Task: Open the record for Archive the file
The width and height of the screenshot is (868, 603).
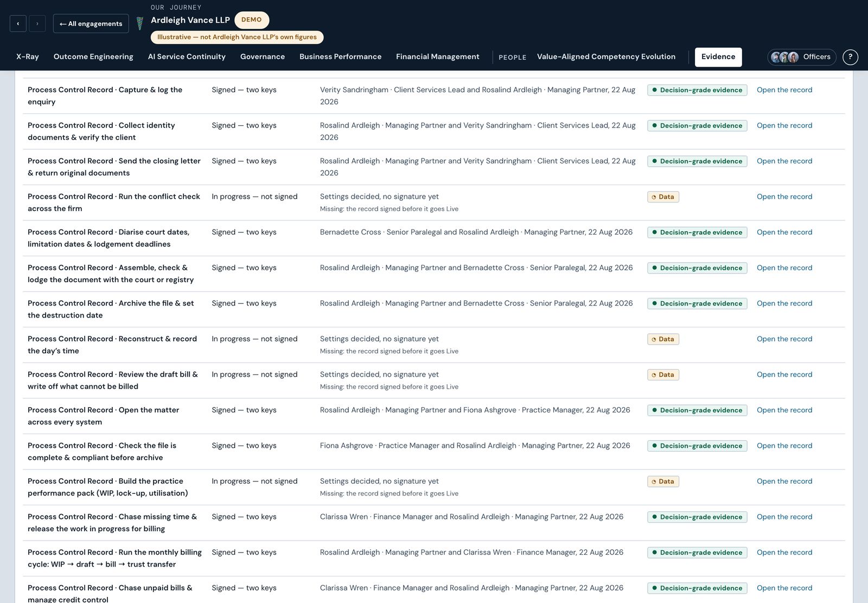Action: pyautogui.click(x=784, y=303)
